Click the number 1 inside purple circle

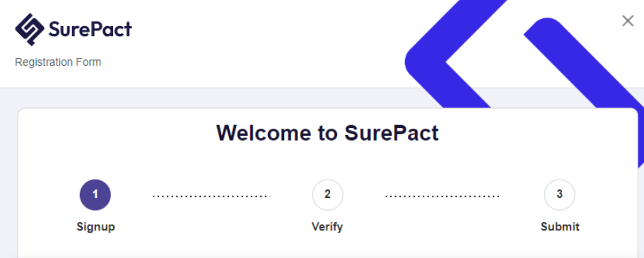[95, 194]
